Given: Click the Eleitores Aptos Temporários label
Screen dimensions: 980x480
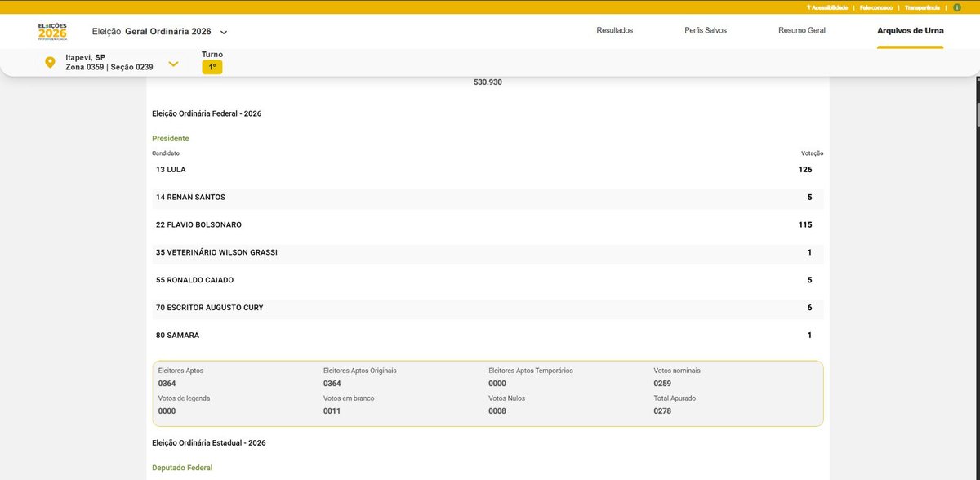Looking at the screenshot, I should point(531,371).
